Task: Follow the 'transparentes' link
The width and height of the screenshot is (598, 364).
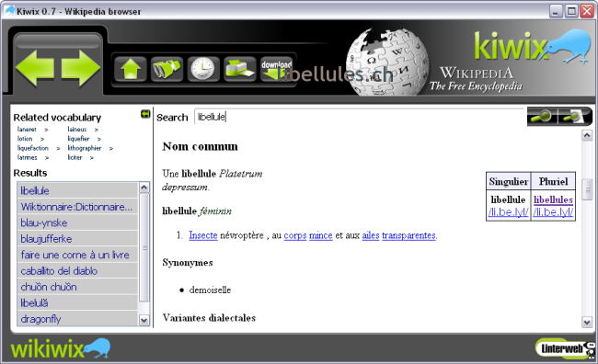Action: pos(408,235)
